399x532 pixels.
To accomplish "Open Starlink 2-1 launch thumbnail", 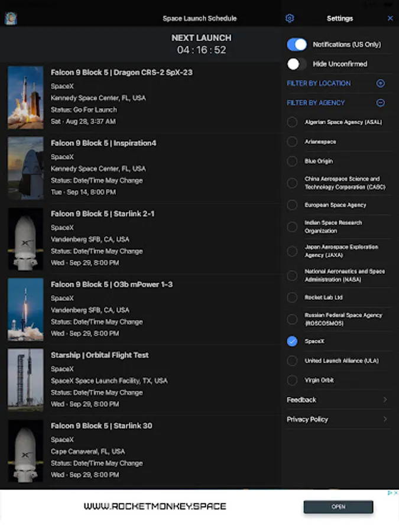I will 26,239.
